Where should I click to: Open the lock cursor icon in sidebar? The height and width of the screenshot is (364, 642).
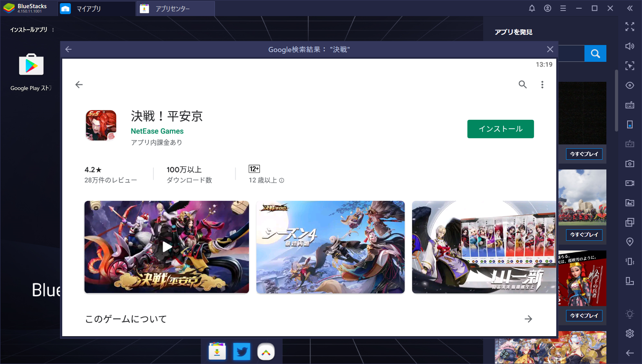click(x=630, y=66)
